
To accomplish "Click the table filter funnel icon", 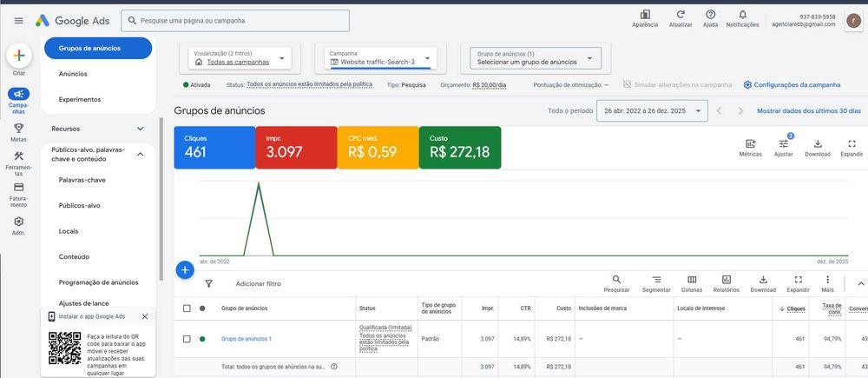I will click(x=208, y=283).
